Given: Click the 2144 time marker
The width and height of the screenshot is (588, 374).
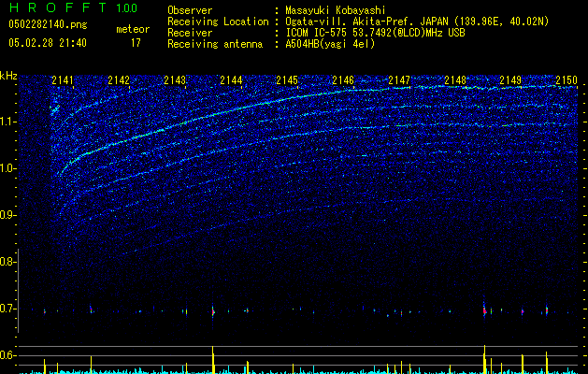Looking at the screenshot, I should coord(231,80).
